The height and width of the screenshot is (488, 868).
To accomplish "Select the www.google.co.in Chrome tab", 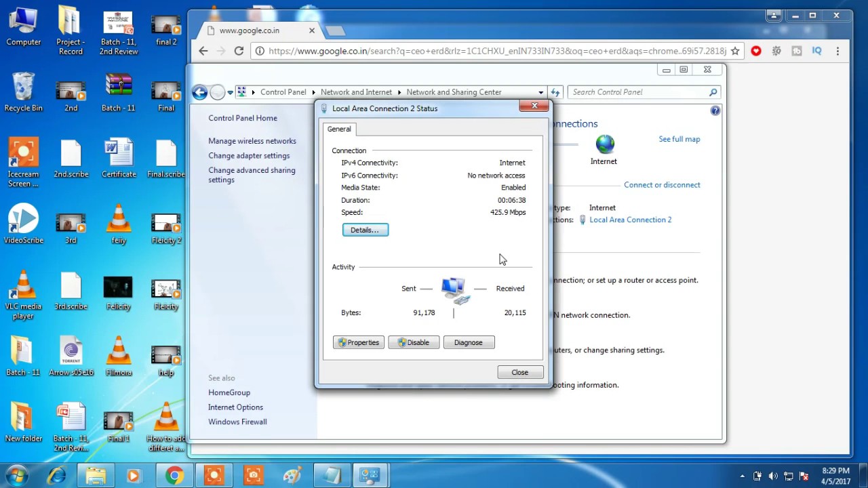I will [261, 30].
